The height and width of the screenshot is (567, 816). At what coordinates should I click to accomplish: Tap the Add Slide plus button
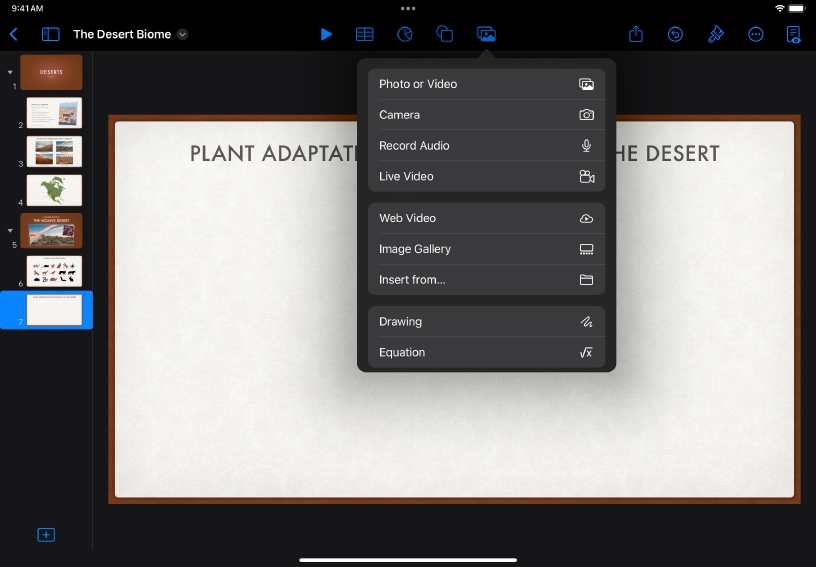coord(46,535)
